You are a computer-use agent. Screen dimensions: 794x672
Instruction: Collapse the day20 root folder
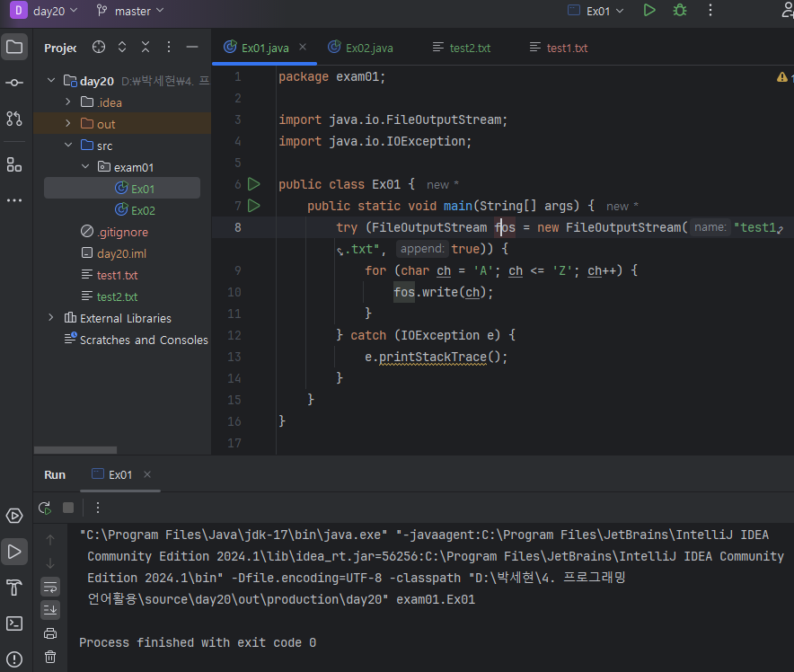[51, 80]
